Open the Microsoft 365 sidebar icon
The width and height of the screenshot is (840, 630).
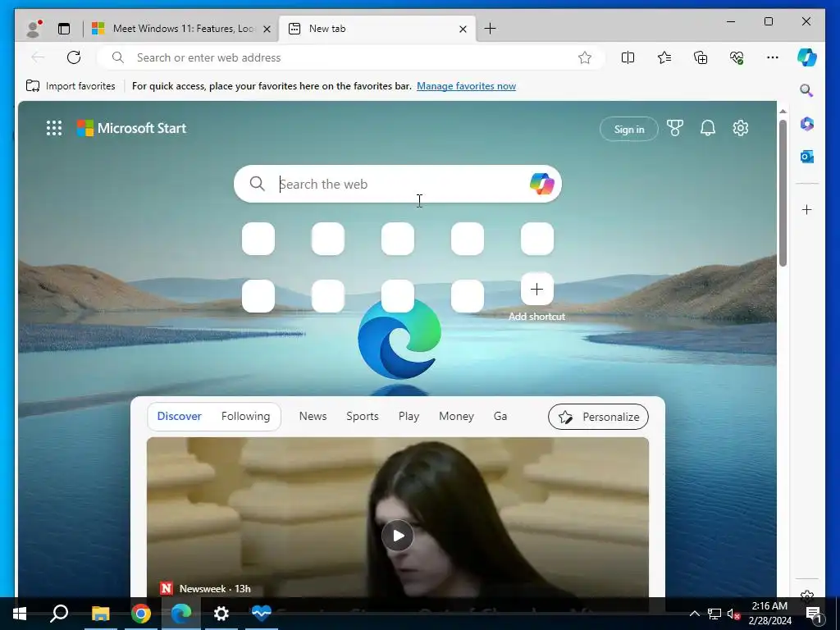807,124
